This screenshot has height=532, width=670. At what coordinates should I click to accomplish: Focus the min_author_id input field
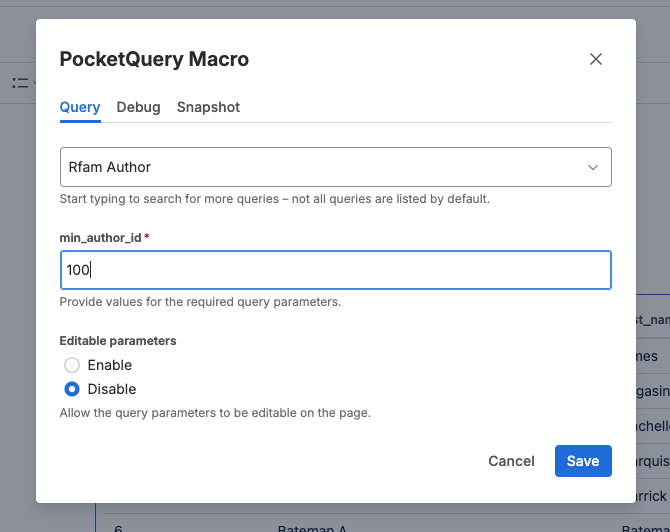[x=335, y=270]
